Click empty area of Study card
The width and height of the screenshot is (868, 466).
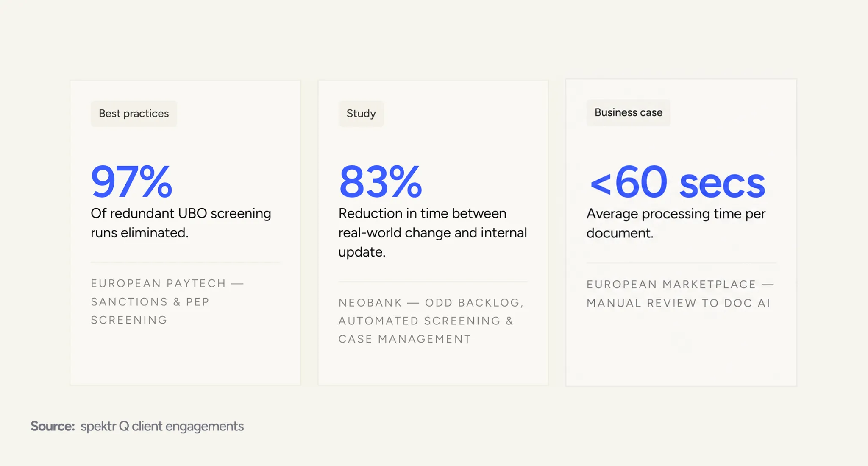click(x=433, y=365)
